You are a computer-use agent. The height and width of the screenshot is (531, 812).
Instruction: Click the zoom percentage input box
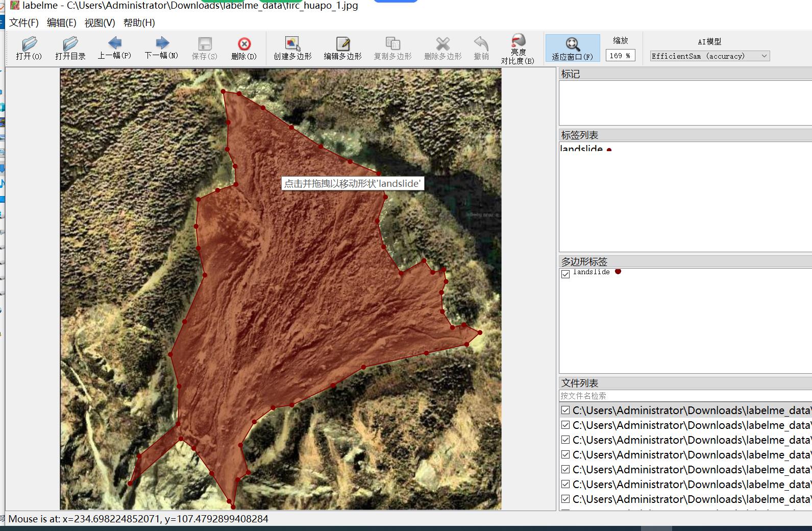coord(620,56)
